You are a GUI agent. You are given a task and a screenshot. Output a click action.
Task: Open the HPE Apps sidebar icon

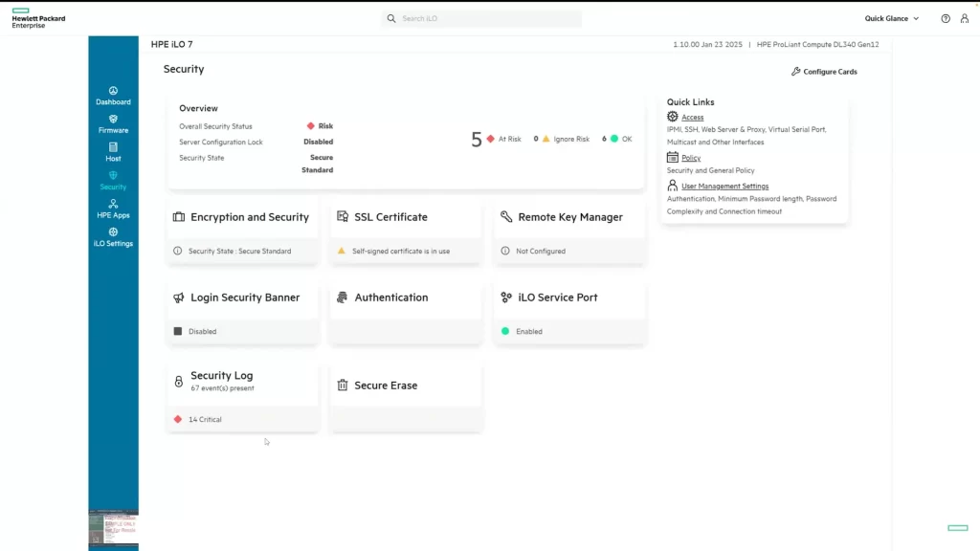(113, 204)
